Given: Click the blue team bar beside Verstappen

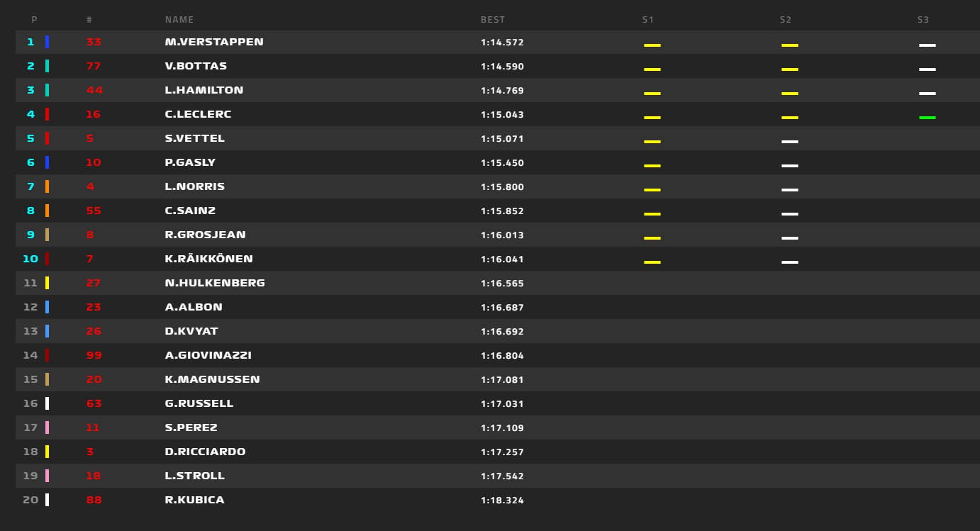Looking at the screenshot, I should 47,42.
